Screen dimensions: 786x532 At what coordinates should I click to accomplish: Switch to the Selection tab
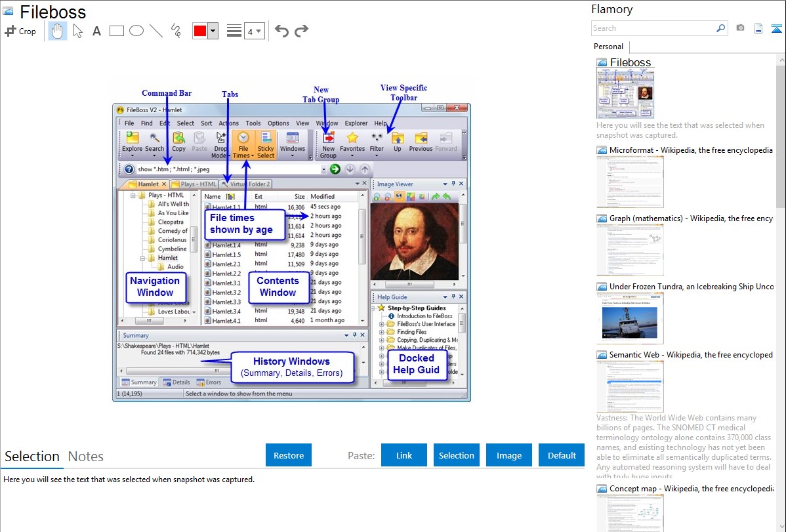31,457
